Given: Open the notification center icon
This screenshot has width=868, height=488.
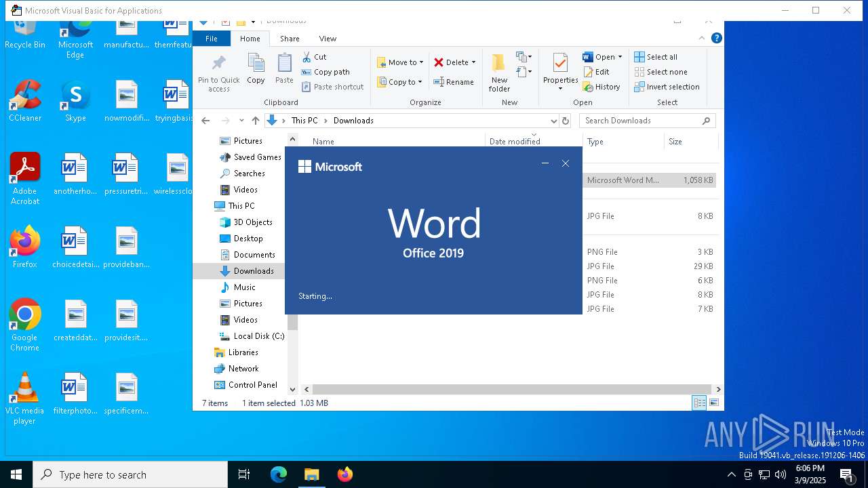Looking at the screenshot, I should point(846,474).
